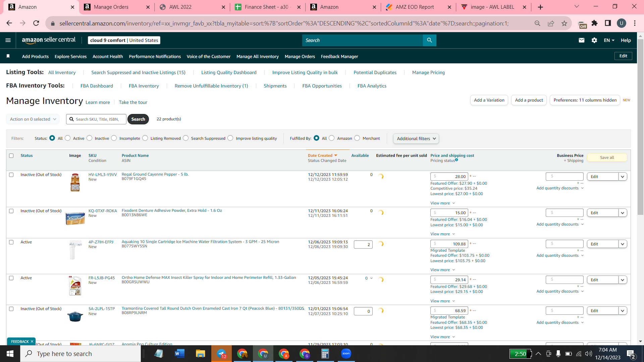Open Account Health in the favorites bar
This screenshot has width=644, height=362.
108,56
